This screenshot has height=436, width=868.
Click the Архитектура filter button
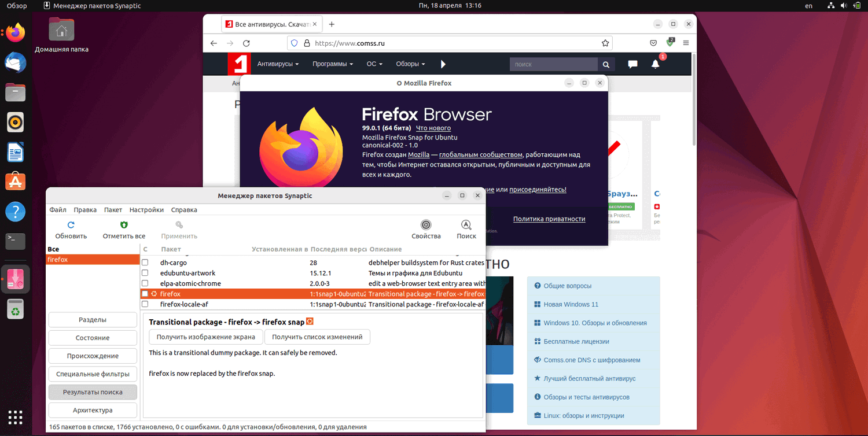pyautogui.click(x=93, y=410)
